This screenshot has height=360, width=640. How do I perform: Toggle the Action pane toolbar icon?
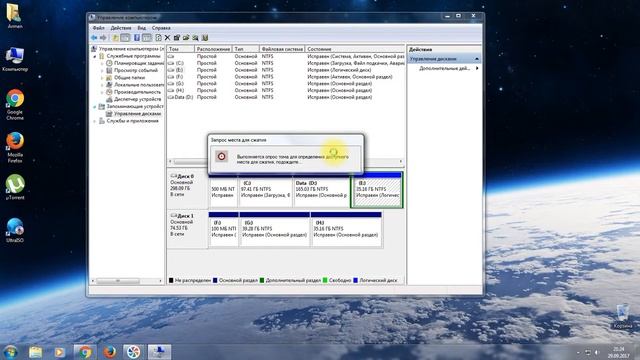coord(147,38)
